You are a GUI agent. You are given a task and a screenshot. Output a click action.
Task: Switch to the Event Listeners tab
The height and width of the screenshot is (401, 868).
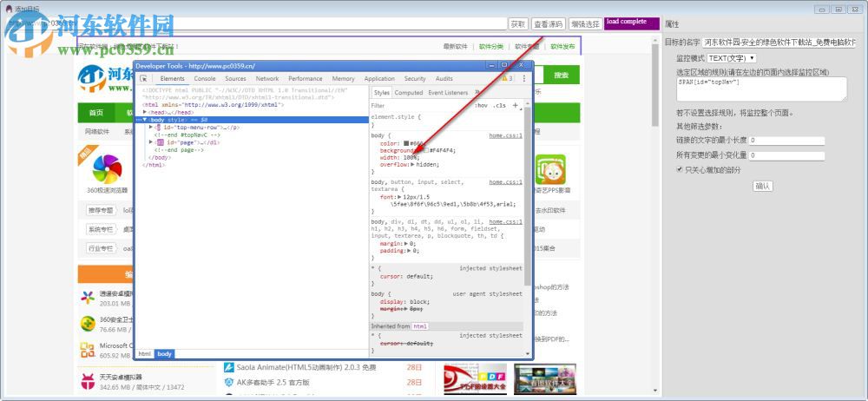point(448,93)
